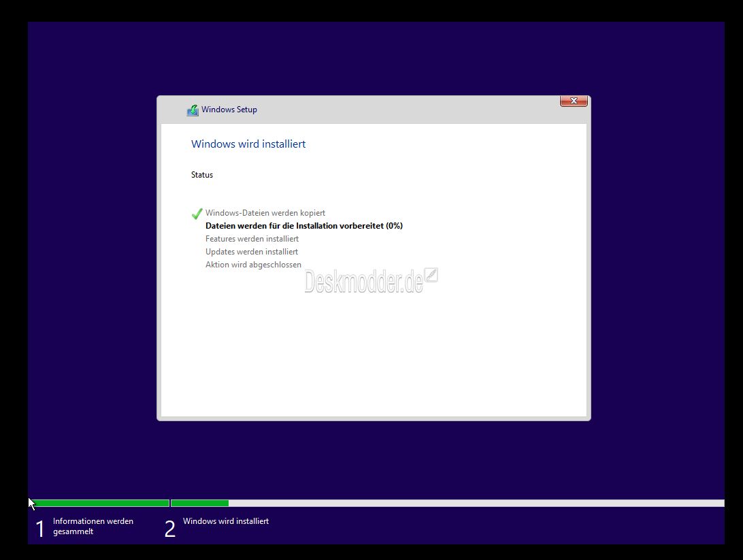Click the bottom 'Windows wird installiert' stage label
Viewport: 743px width, 560px height.
(226, 521)
